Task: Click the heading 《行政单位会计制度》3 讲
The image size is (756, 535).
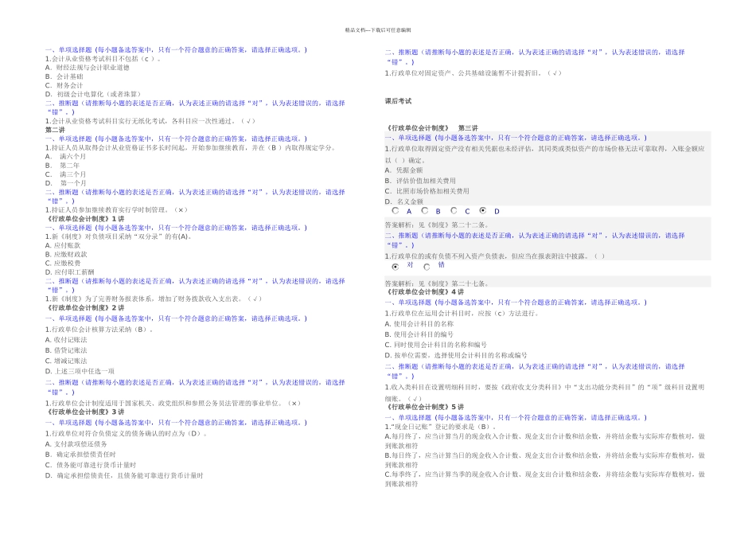Action: point(85,412)
